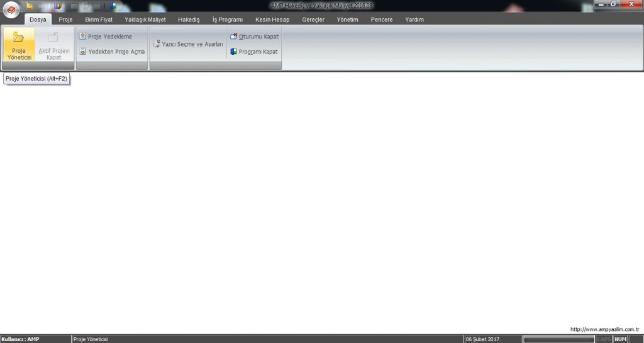Select Proje Yedekleme backup icon

click(x=82, y=37)
